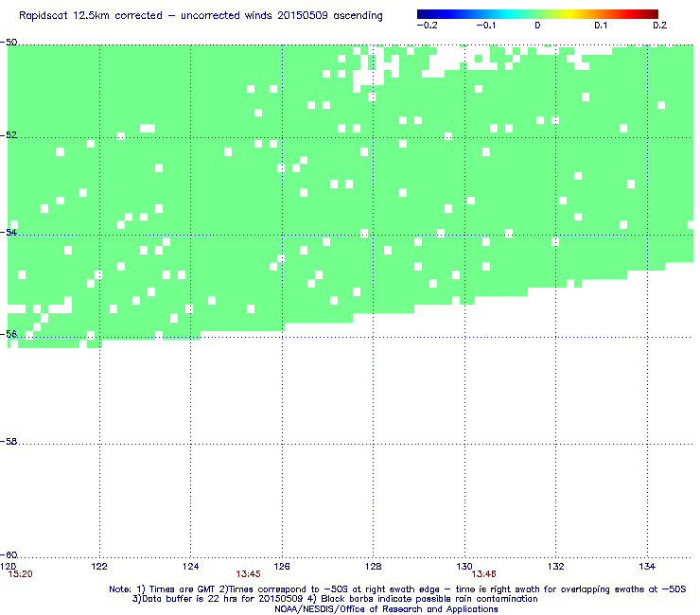700x615 pixels.
Task: Click the red swath time '13:46'
Action: (484, 574)
